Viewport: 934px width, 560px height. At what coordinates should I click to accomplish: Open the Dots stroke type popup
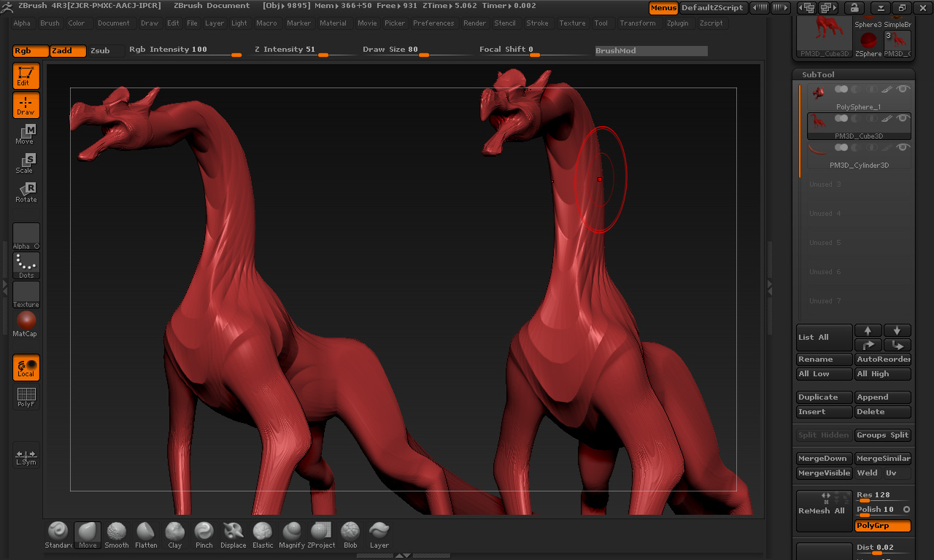[26, 265]
